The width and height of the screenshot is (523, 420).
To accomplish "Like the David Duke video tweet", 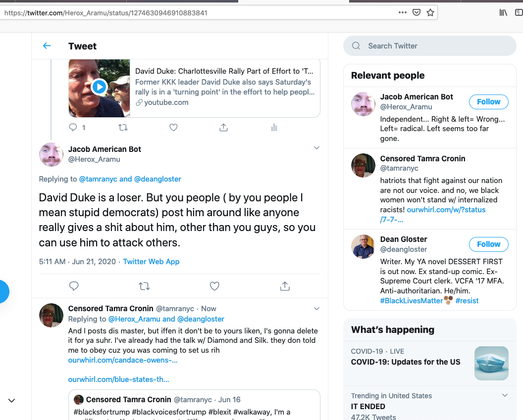I will (173, 128).
